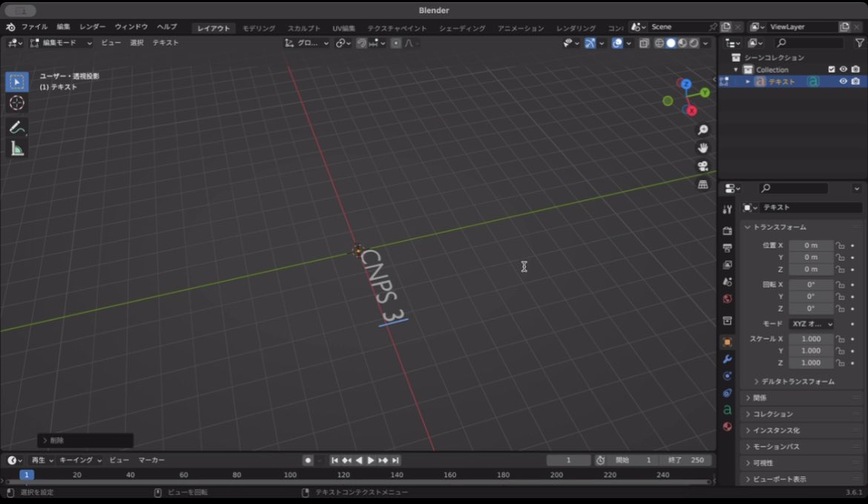This screenshot has width=868, height=504.
Task: Open the Render properties tab icon
Action: 727,230
